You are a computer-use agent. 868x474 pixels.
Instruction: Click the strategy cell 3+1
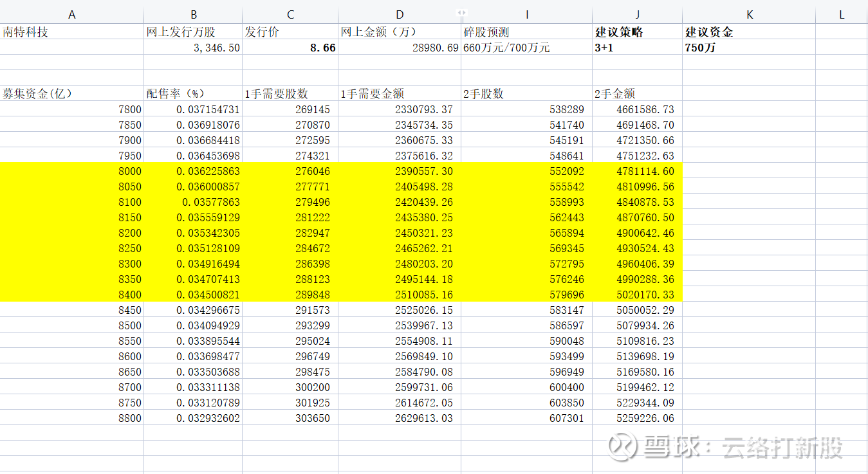pos(638,47)
